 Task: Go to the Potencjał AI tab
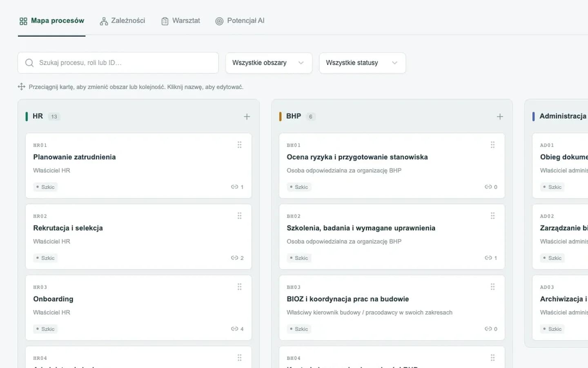240,21
